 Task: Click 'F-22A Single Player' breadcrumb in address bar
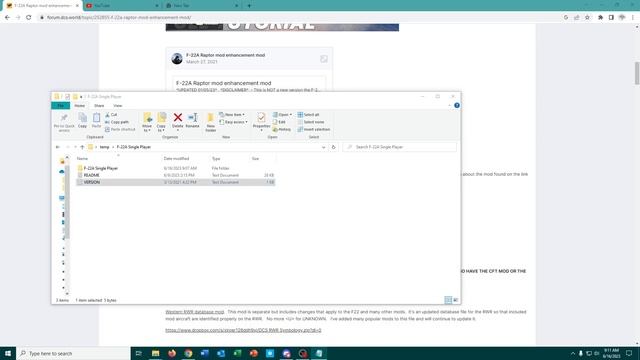point(134,147)
